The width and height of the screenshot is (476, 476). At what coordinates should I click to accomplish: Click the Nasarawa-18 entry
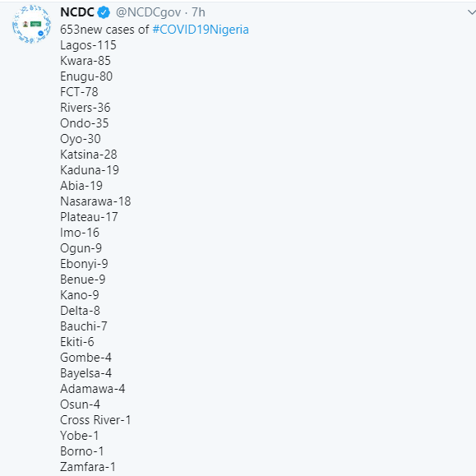95,201
